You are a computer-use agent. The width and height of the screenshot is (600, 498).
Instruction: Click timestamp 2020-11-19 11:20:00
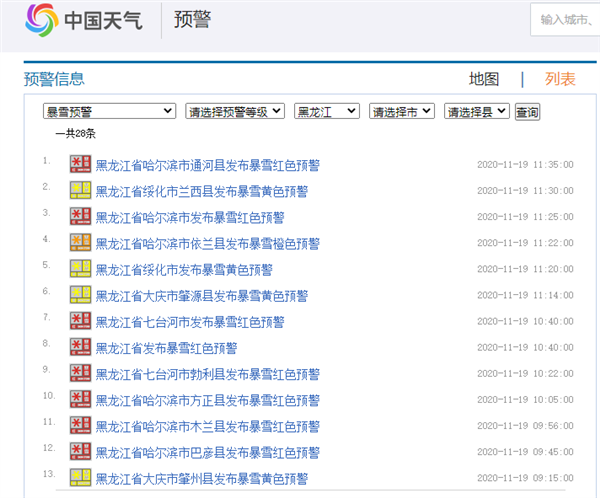(x=525, y=269)
